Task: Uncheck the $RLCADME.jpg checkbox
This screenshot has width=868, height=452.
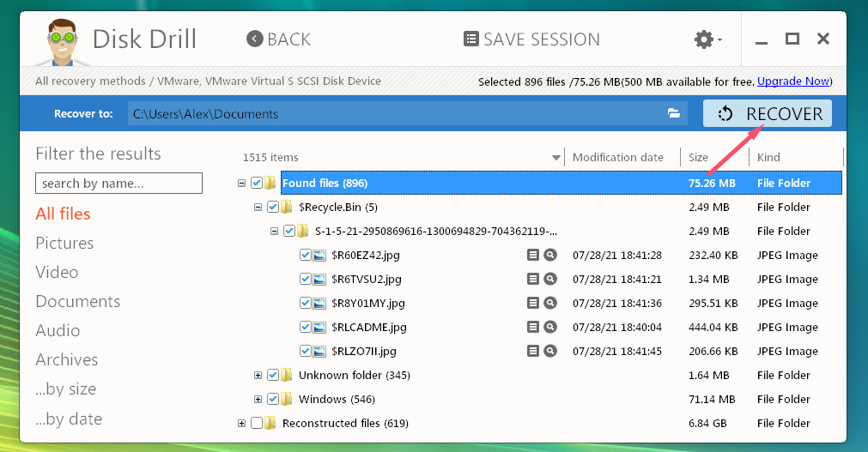Action: coord(305,327)
